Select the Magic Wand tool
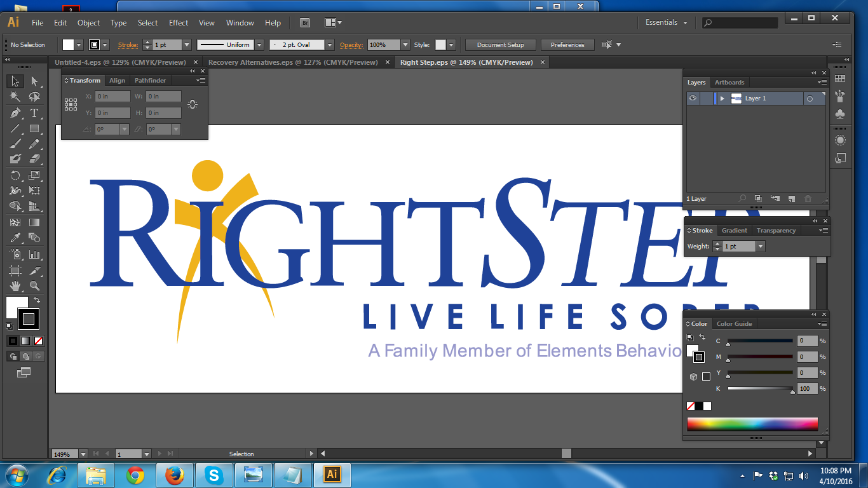This screenshot has width=868, height=488. (x=15, y=97)
